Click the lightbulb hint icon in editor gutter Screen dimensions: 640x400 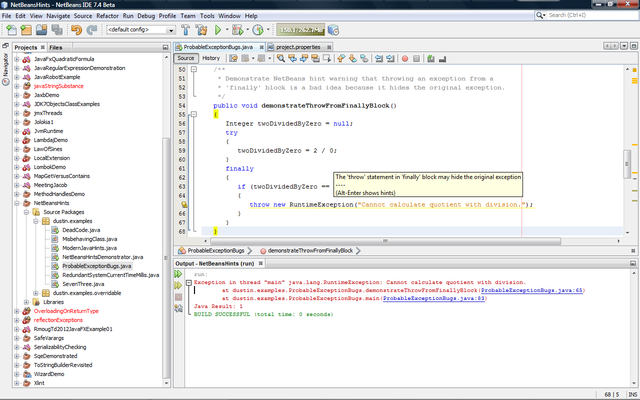(x=184, y=204)
